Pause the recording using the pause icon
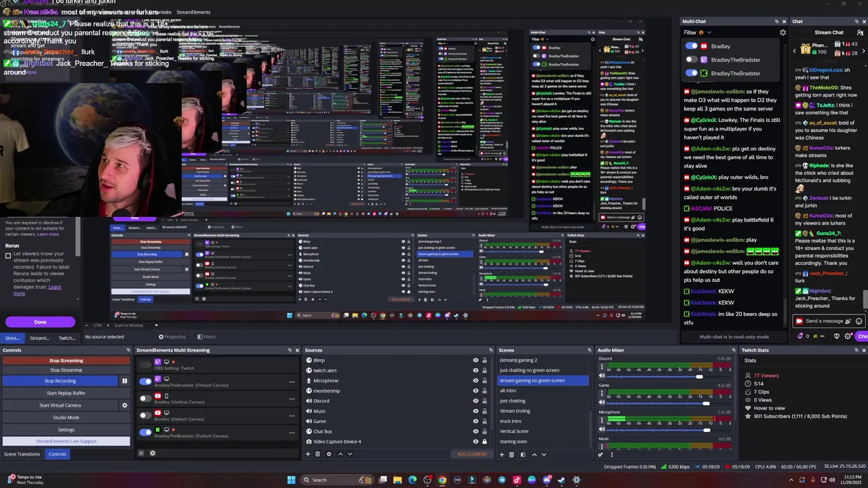Viewport: 868px width, 488px height. click(124, 381)
